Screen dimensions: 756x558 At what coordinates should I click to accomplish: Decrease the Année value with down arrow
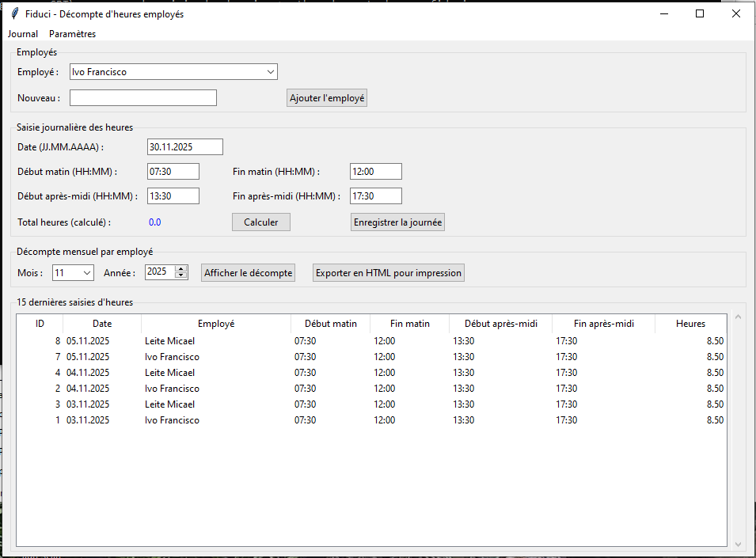(x=181, y=276)
